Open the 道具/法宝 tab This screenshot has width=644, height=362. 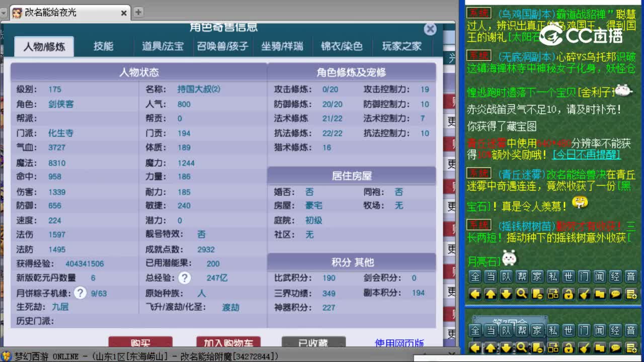(163, 46)
